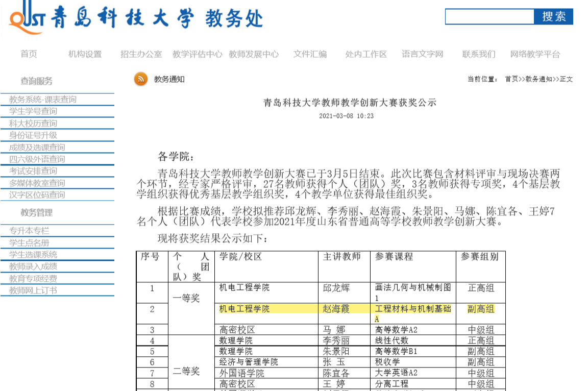Open 语言文字网 navigation item
The width and height of the screenshot is (588, 391).
(x=423, y=54)
